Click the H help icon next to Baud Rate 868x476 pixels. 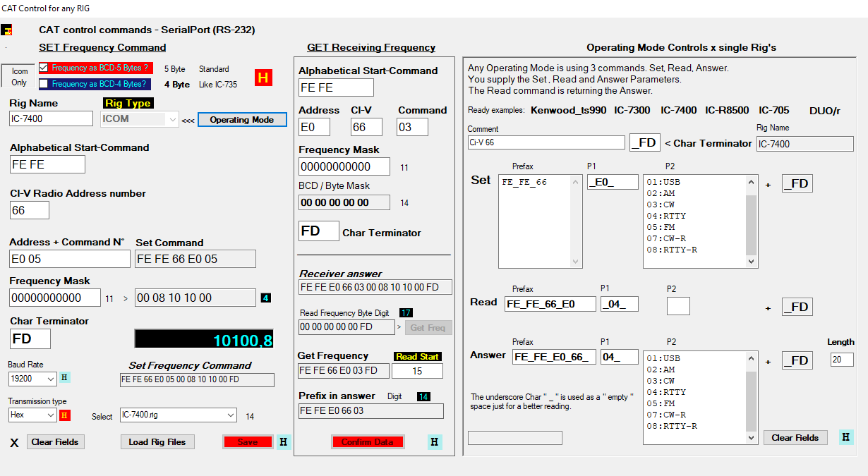65,378
